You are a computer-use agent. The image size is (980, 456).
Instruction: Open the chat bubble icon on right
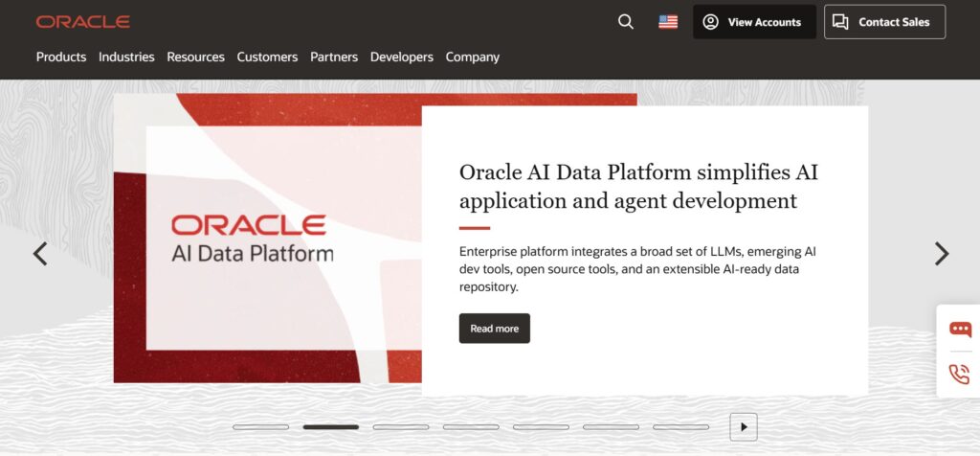(x=959, y=330)
